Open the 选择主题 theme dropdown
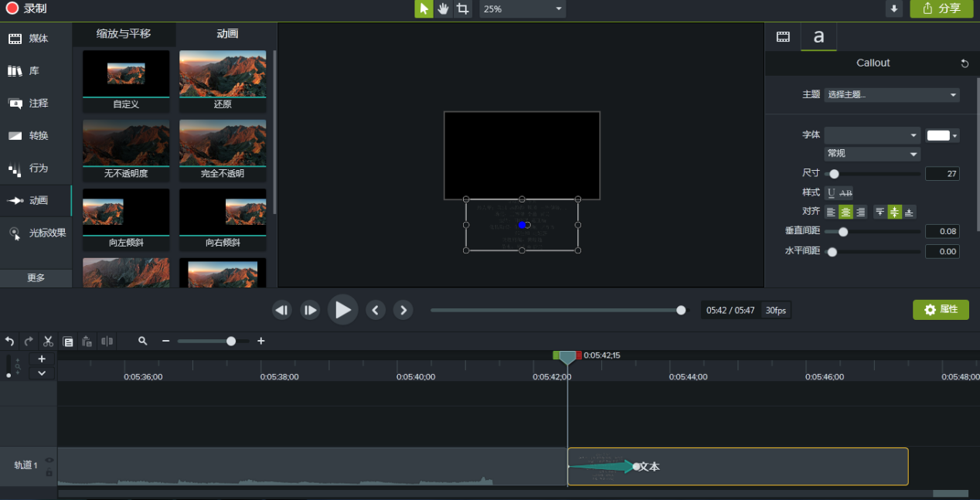 (891, 95)
